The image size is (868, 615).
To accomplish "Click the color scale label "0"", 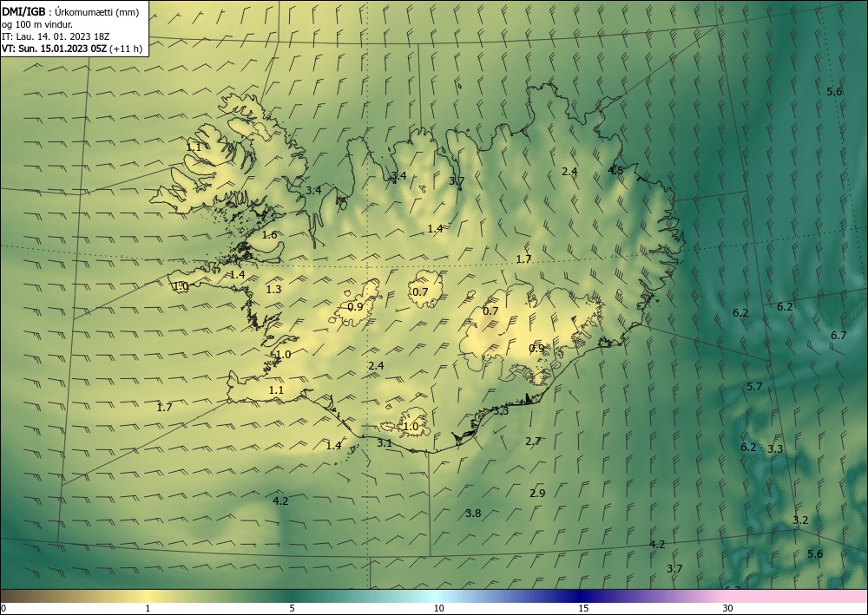I will click(x=3, y=609).
